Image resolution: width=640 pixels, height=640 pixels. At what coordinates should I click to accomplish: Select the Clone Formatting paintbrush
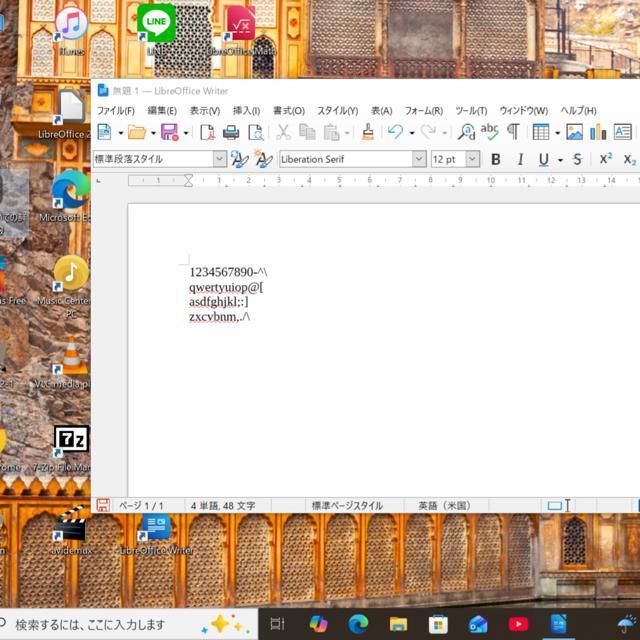(x=368, y=132)
